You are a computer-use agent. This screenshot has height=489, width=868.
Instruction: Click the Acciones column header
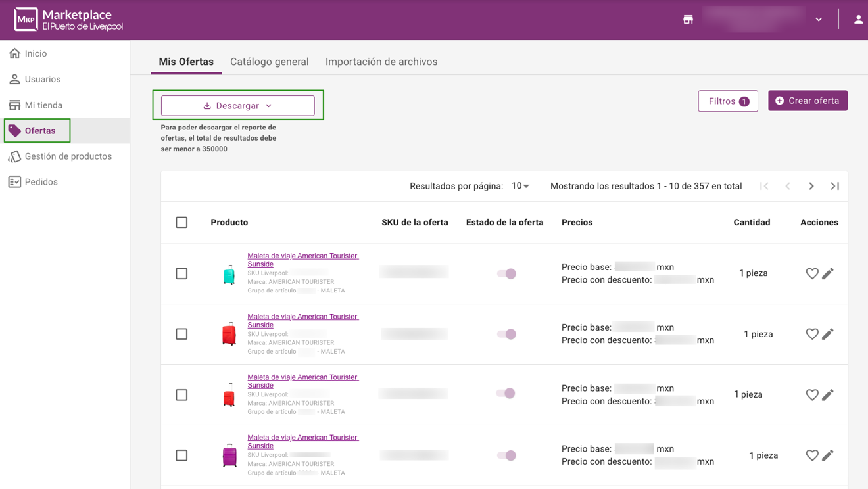point(819,223)
